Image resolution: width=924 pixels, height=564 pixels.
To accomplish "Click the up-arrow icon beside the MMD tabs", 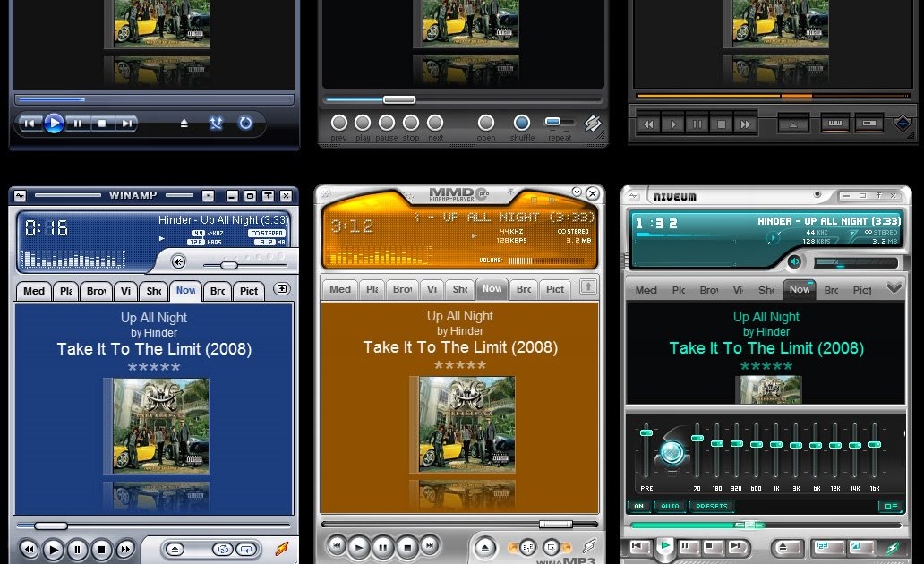I will coord(587,287).
